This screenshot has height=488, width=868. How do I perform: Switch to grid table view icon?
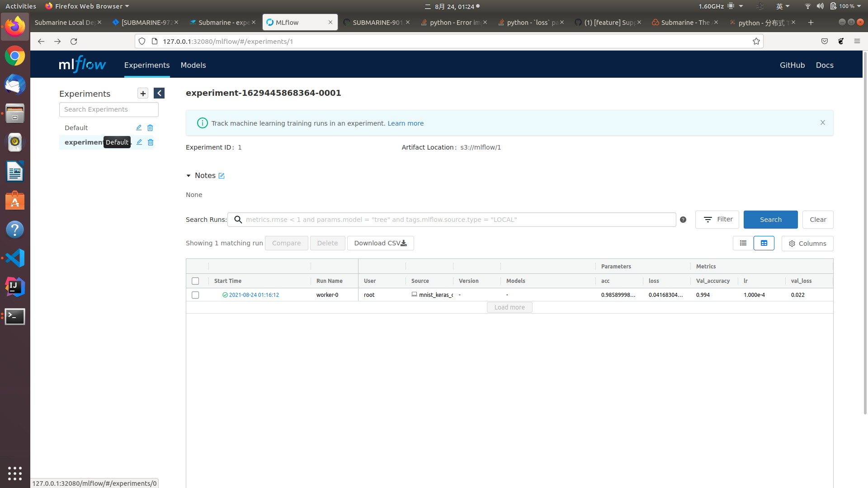point(764,243)
